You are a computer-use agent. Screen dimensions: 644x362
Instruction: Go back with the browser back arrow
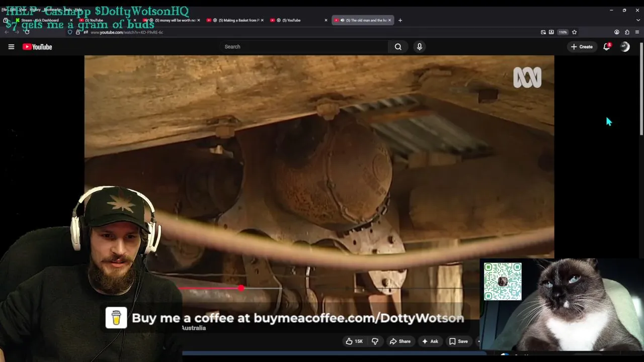point(7,32)
